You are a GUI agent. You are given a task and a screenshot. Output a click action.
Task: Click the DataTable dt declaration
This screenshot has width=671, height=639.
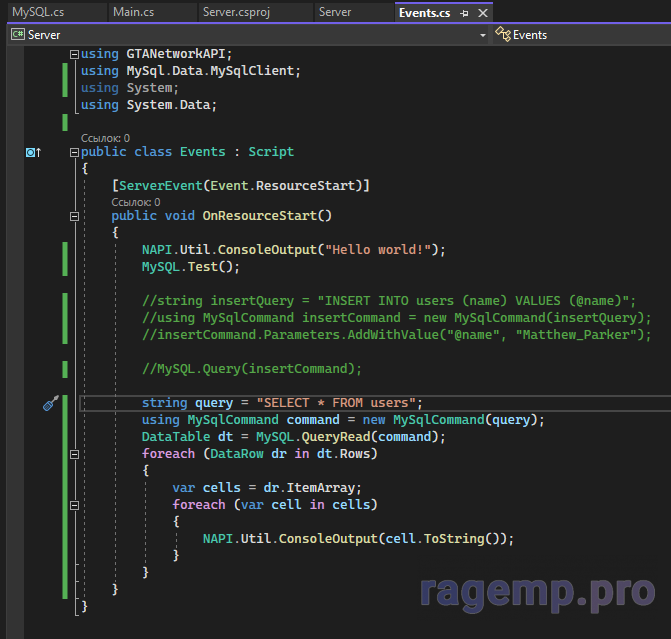tap(187, 437)
